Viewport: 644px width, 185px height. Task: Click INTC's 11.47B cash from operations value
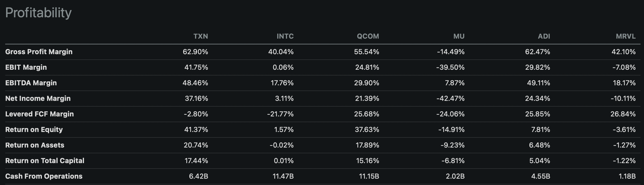(x=283, y=176)
